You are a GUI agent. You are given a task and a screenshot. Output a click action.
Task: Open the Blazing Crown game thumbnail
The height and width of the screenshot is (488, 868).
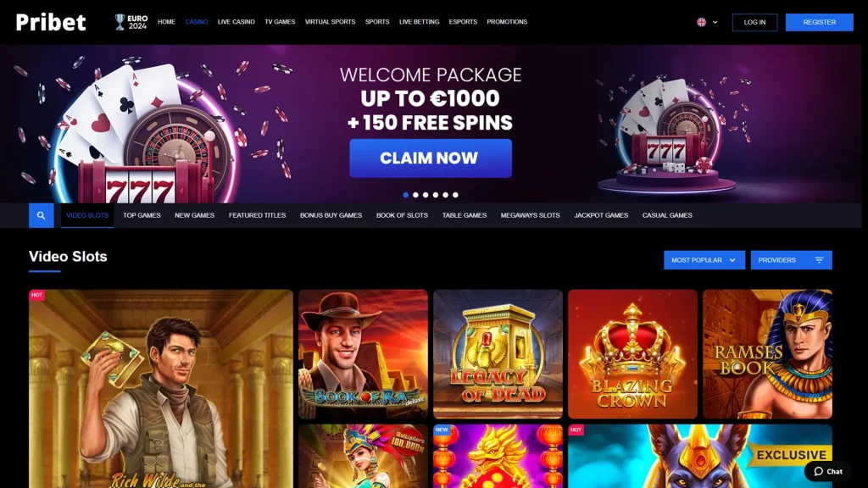(632, 354)
